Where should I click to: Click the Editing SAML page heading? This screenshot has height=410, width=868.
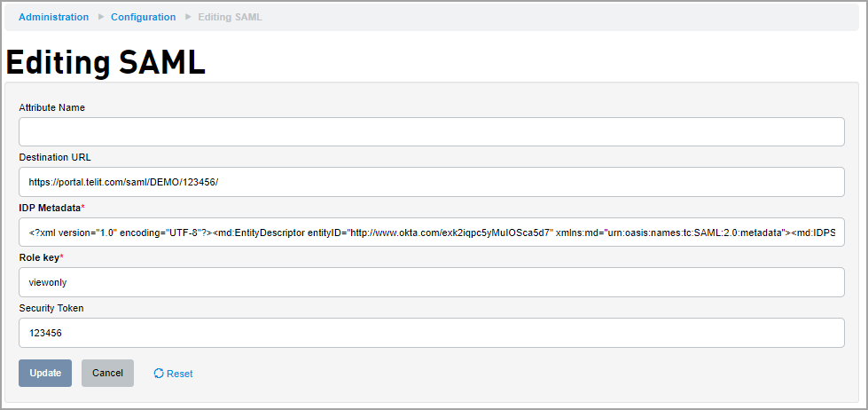[106, 63]
